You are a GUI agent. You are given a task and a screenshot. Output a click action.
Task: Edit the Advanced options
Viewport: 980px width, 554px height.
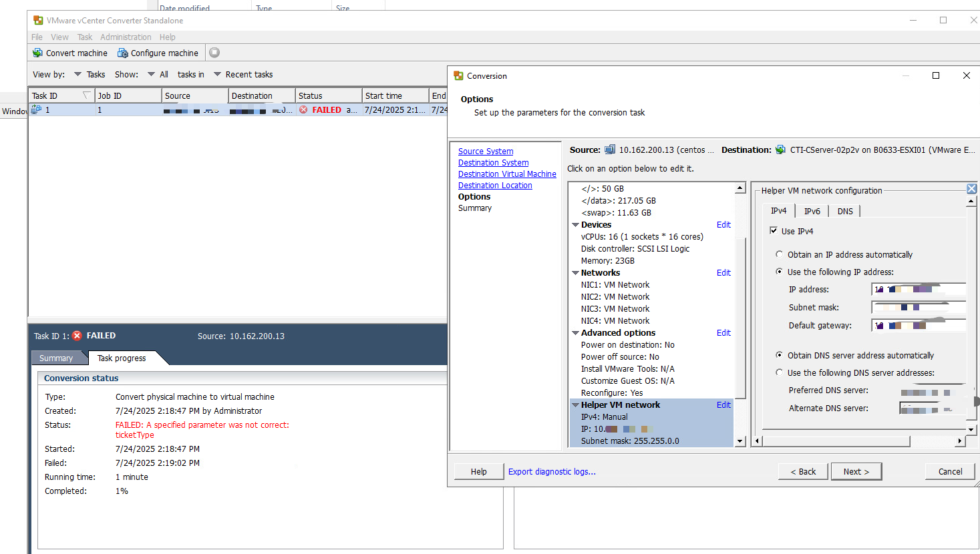pyautogui.click(x=723, y=333)
